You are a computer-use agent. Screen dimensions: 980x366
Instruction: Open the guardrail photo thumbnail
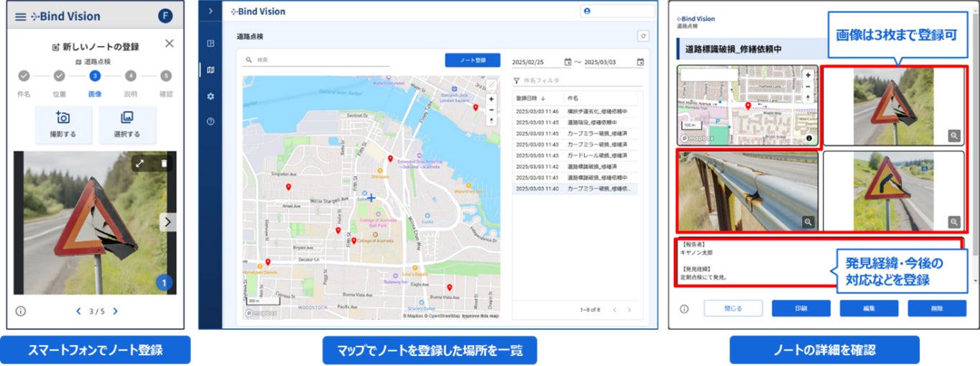coord(747,191)
